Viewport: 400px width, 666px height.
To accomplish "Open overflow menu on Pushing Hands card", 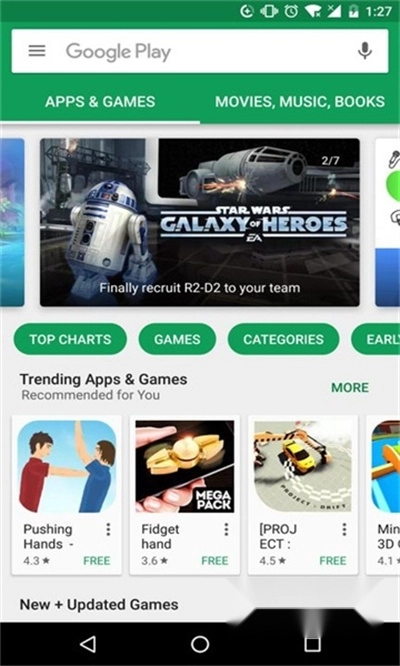I will [x=108, y=529].
